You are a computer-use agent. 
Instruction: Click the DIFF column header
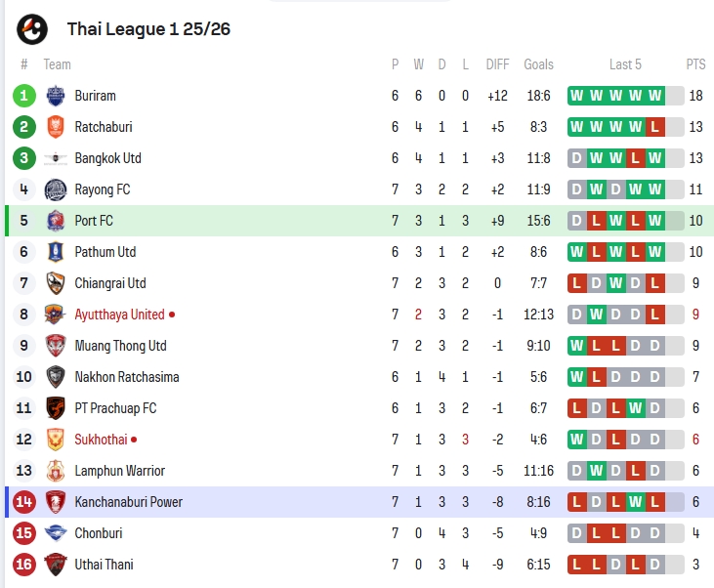point(497,64)
